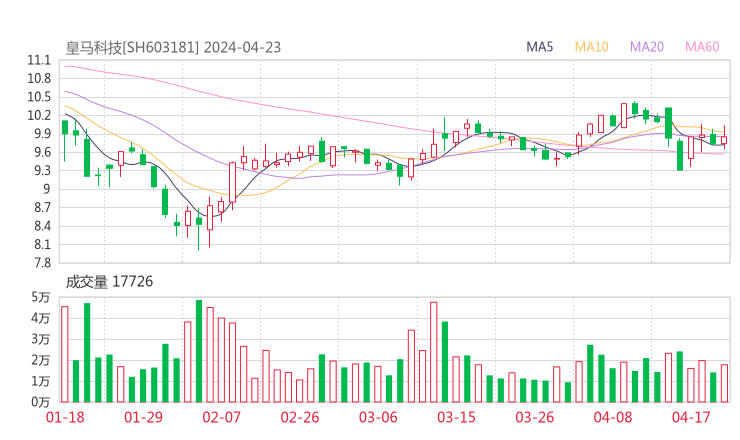Select the 01-29 date on x-axis
The image size is (740, 440).
(142, 417)
